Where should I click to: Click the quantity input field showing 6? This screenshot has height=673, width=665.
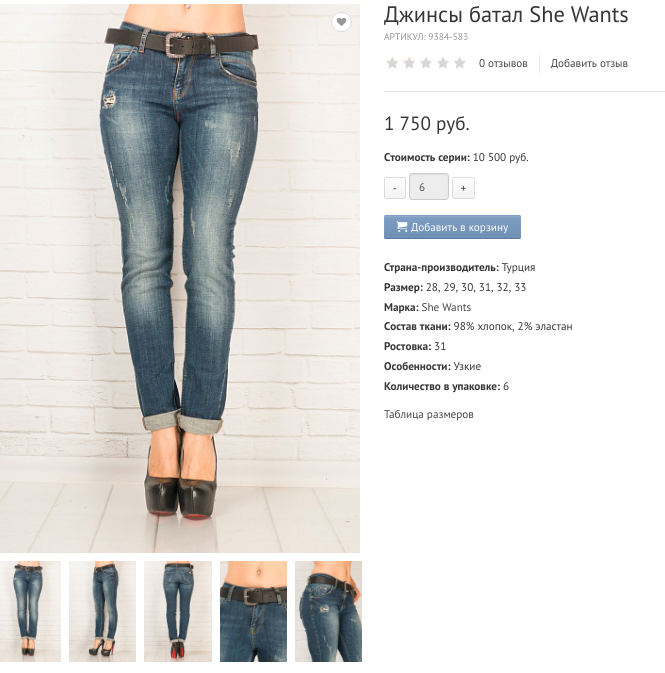coord(429,187)
